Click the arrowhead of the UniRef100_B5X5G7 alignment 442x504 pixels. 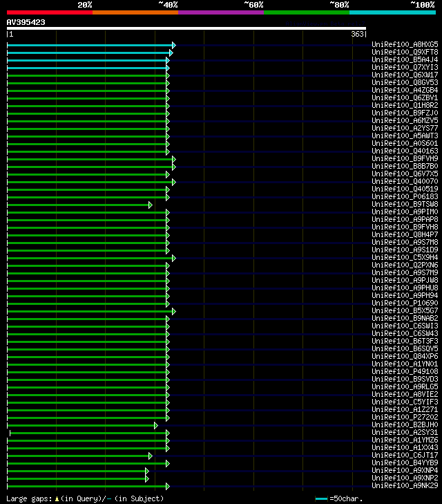click(x=173, y=312)
